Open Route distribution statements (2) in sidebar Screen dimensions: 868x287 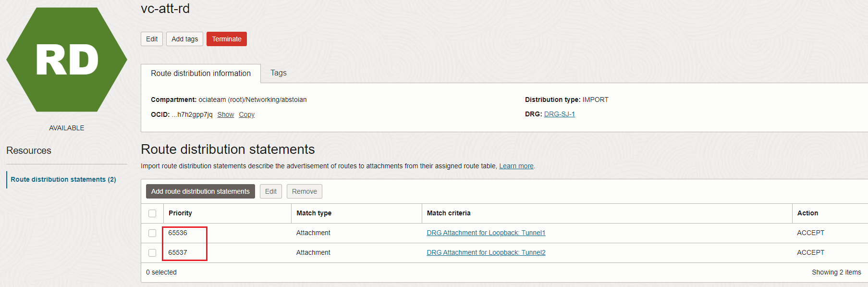point(63,179)
